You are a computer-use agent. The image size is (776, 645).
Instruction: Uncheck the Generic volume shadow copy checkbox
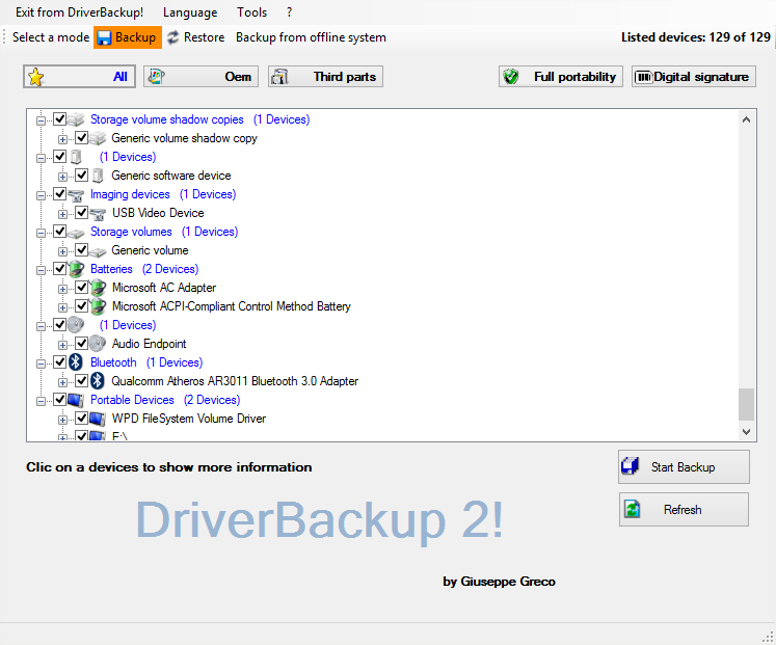coord(82,138)
